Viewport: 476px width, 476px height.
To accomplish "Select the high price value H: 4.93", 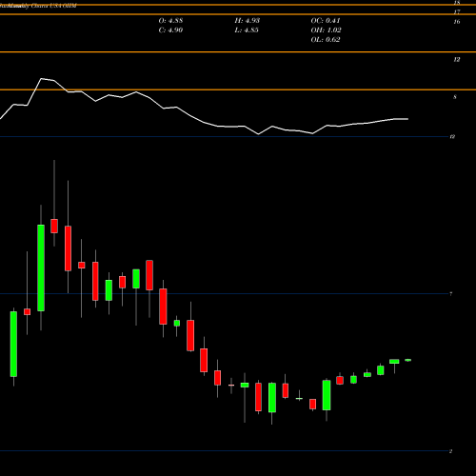I will 248,21.
